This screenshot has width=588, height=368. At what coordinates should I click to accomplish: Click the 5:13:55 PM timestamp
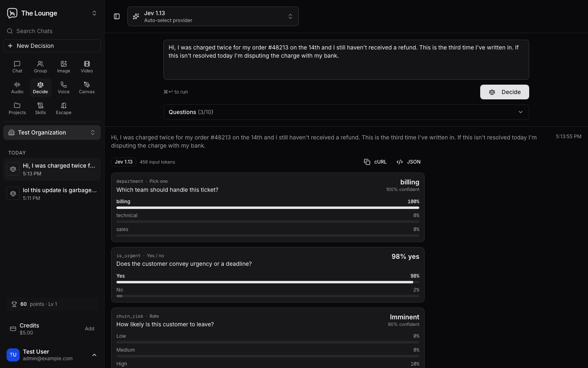(568, 137)
